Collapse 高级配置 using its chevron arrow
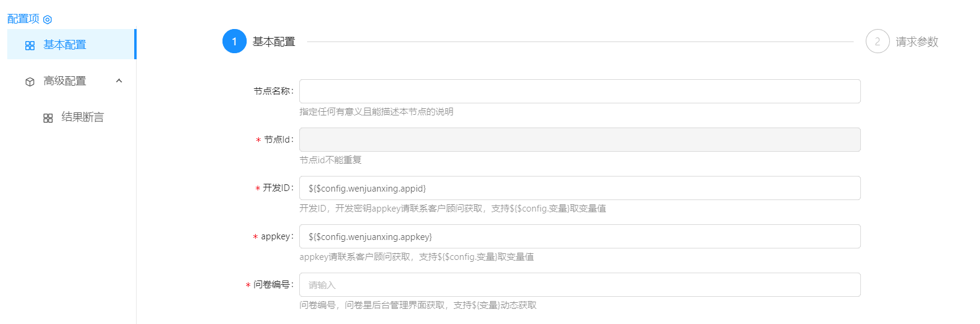The width and height of the screenshot is (980, 324). (x=119, y=81)
